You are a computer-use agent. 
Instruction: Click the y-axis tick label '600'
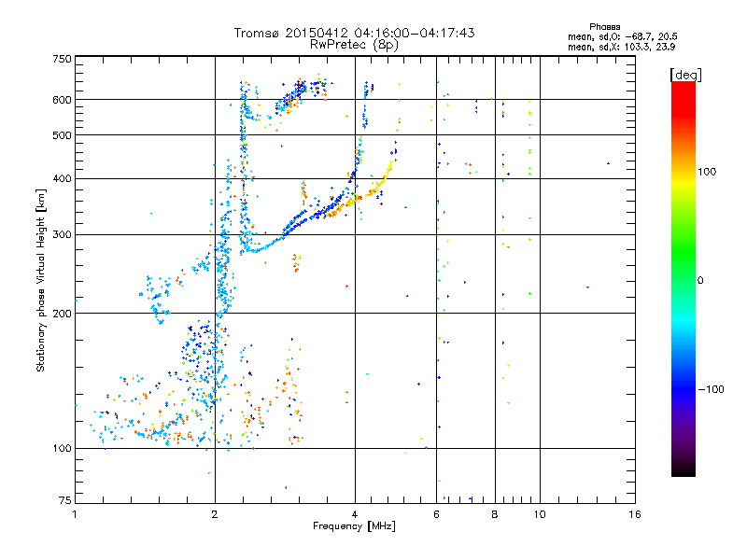(62, 100)
